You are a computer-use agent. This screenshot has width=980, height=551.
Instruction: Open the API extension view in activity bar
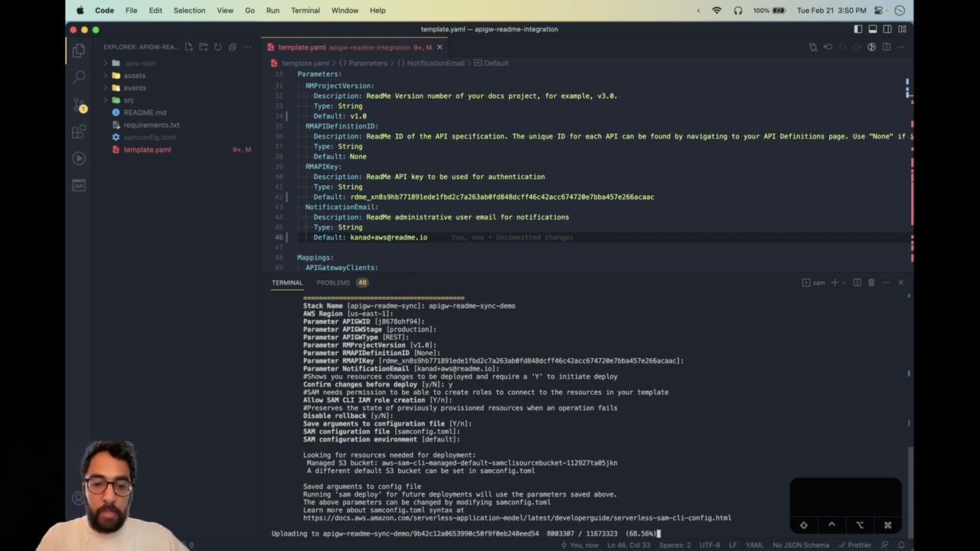pyautogui.click(x=78, y=185)
